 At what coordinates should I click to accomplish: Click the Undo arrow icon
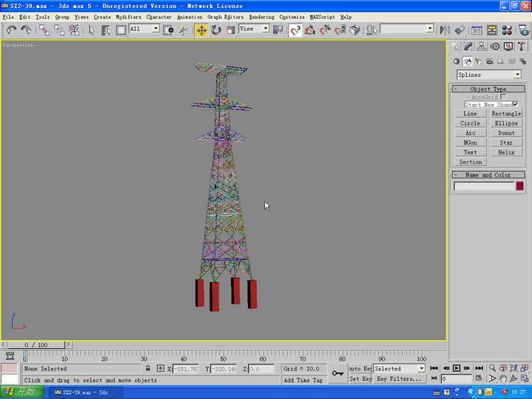[11, 30]
